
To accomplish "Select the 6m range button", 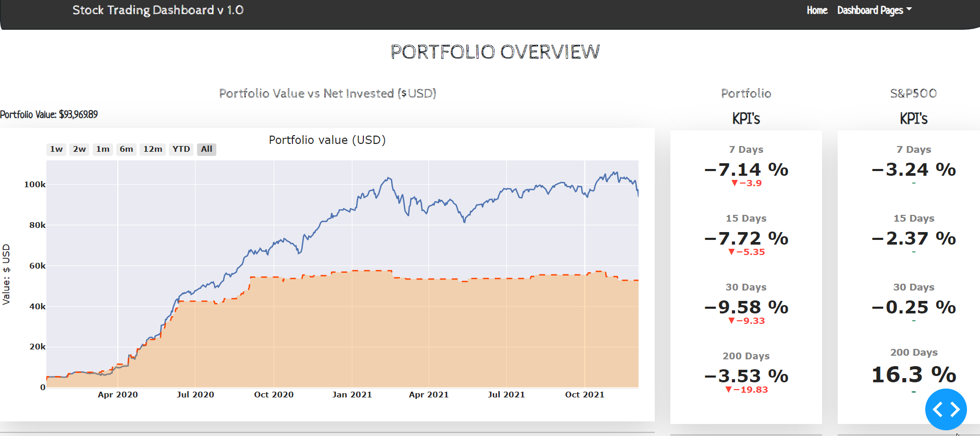I will [126, 149].
